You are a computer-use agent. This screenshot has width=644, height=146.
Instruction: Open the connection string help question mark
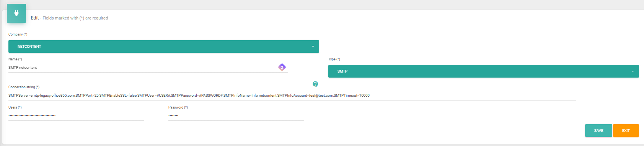tap(315, 84)
